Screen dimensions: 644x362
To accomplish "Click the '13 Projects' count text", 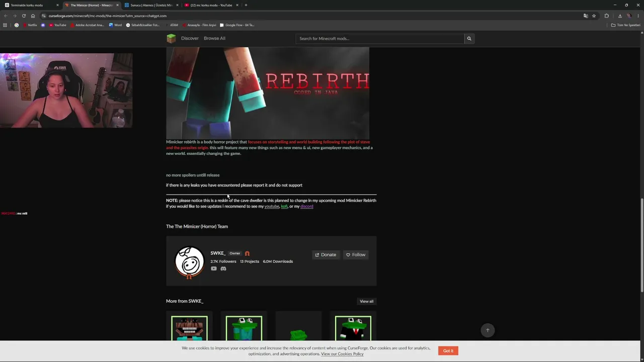I will [250, 261].
